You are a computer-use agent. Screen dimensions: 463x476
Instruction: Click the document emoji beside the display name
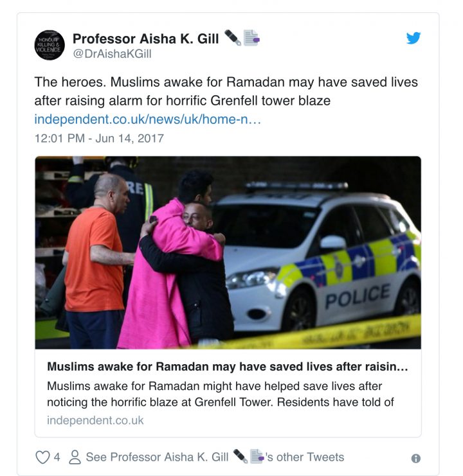pyautogui.click(x=251, y=38)
